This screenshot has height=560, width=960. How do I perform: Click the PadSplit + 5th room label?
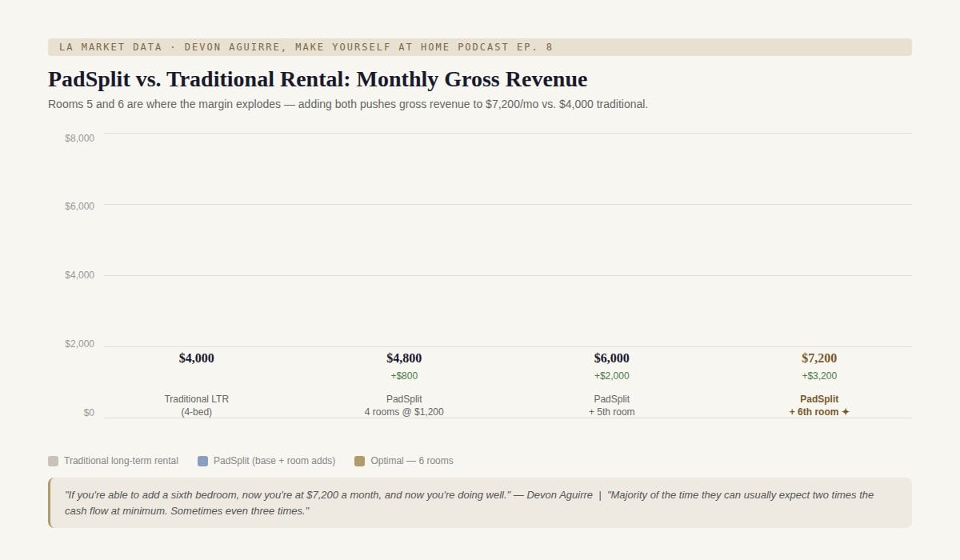pyautogui.click(x=611, y=406)
